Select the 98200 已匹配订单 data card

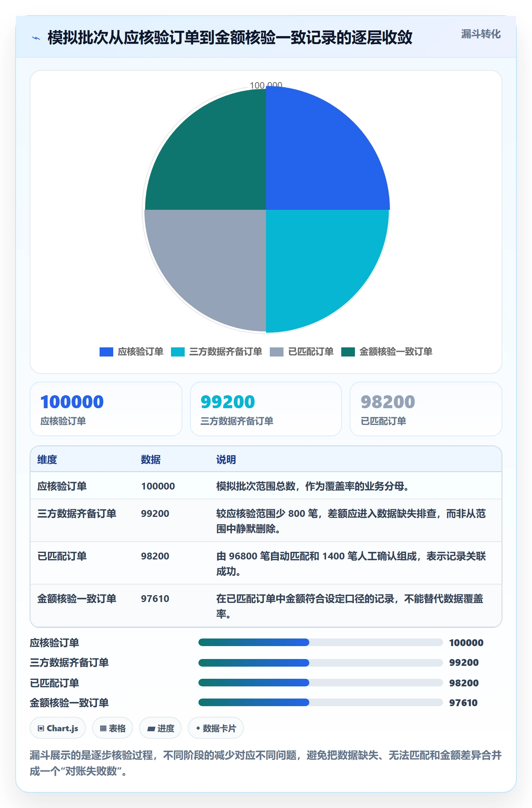click(426, 409)
